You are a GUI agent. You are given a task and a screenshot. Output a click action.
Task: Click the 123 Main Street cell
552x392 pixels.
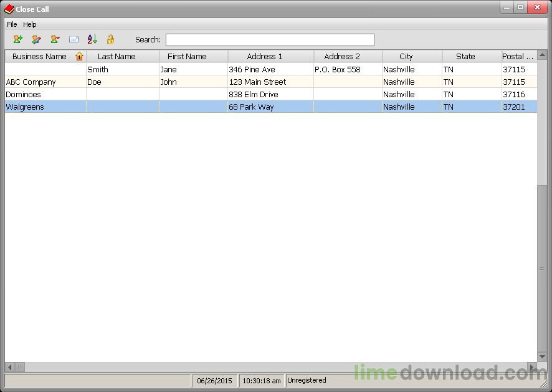point(271,82)
